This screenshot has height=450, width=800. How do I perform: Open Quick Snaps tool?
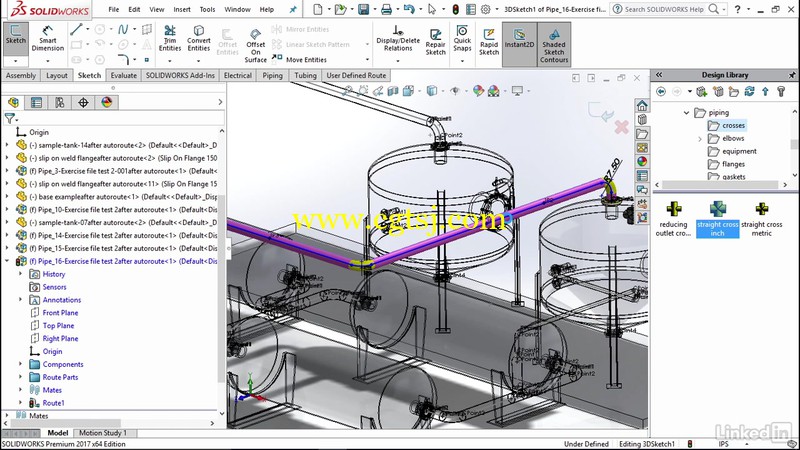tap(462, 38)
